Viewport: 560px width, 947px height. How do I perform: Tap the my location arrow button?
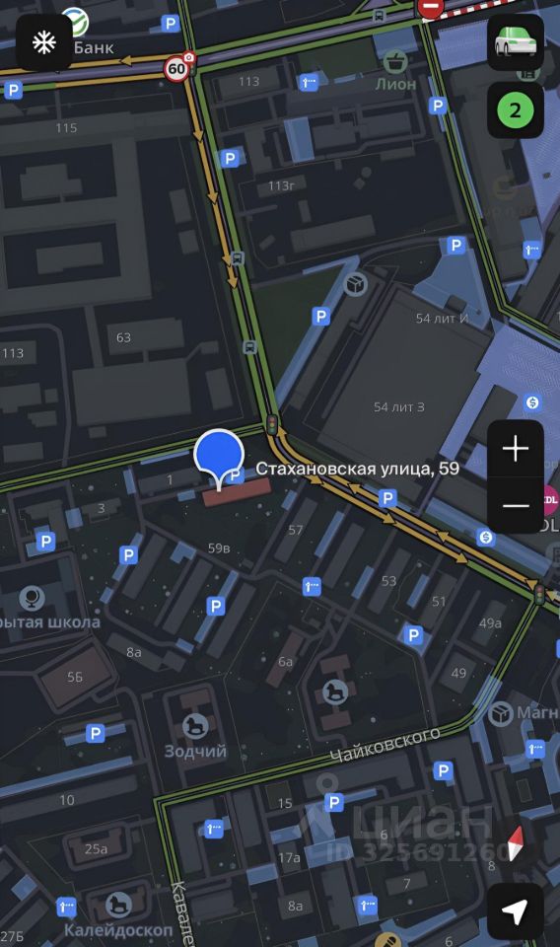pyautogui.click(x=516, y=911)
